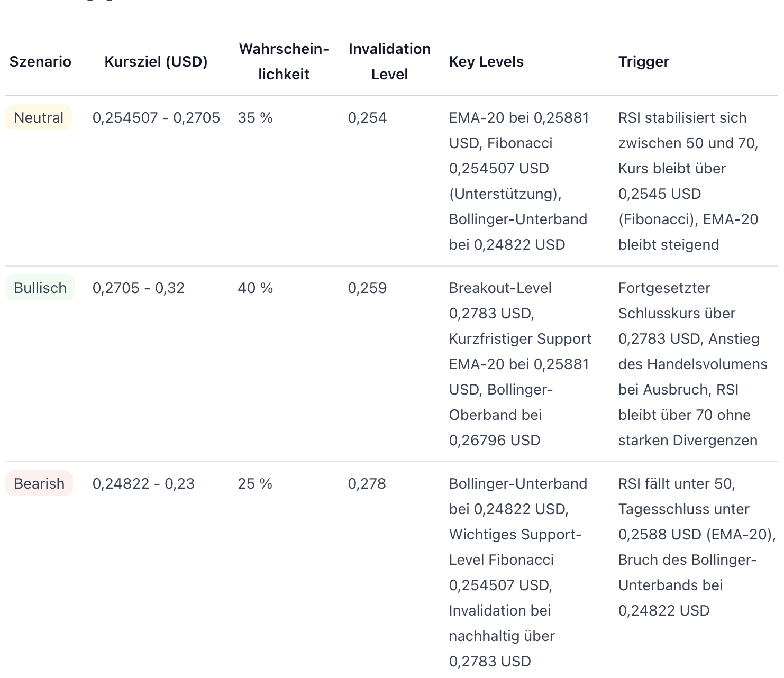Click the Szenario column header
Screen dimensions: 784x678
(x=40, y=62)
